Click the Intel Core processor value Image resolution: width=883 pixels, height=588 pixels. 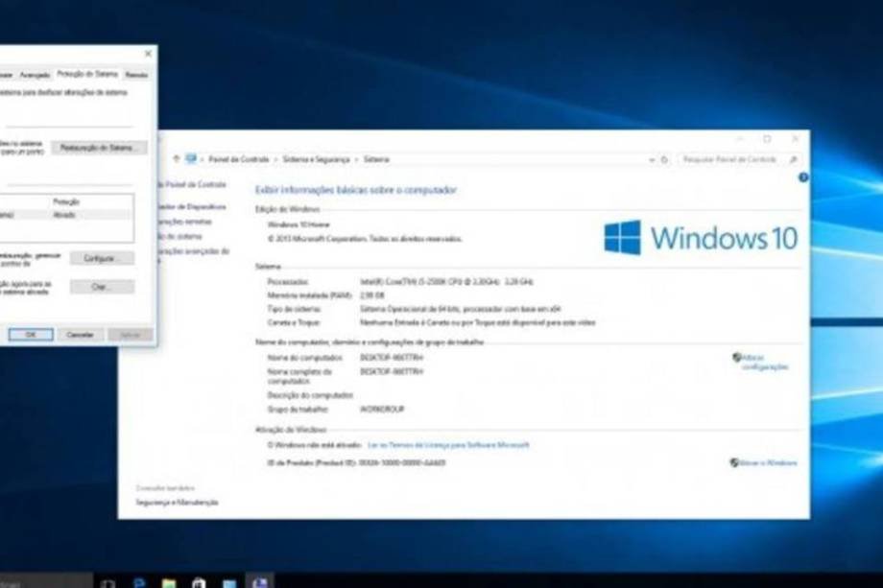(x=446, y=281)
